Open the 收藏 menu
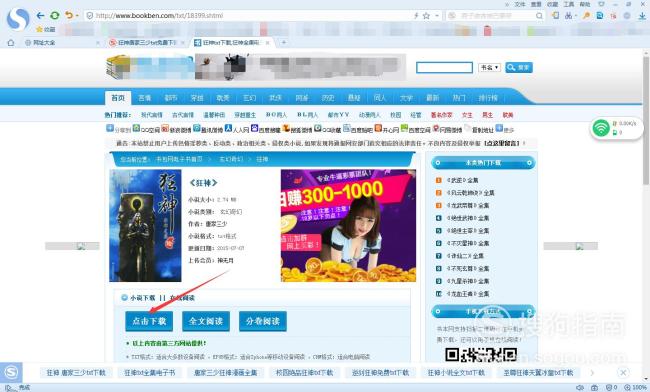 552,4
